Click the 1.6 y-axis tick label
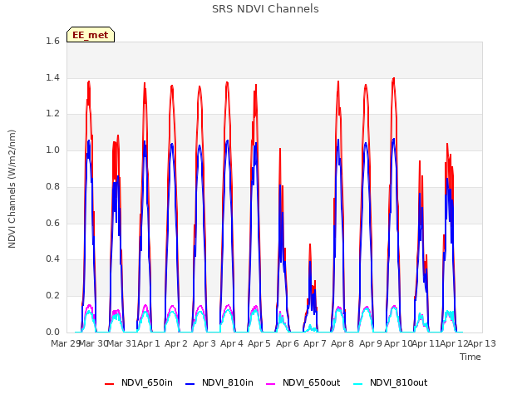This screenshot has height=399, width=532. coord(52,41)
